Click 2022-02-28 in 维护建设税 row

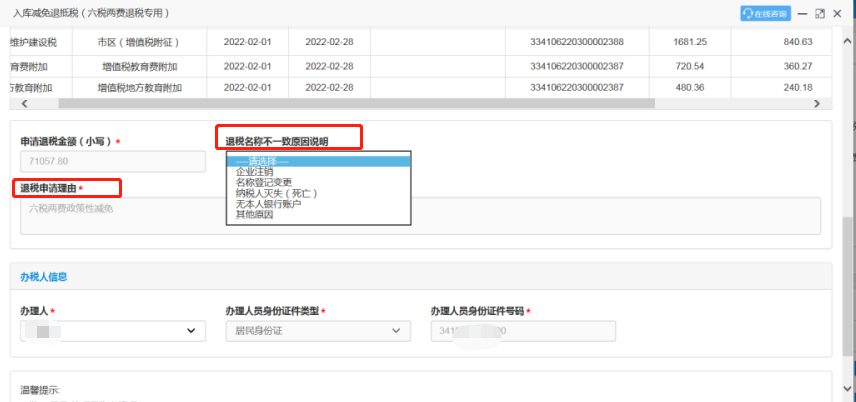[x=329, y=42]
